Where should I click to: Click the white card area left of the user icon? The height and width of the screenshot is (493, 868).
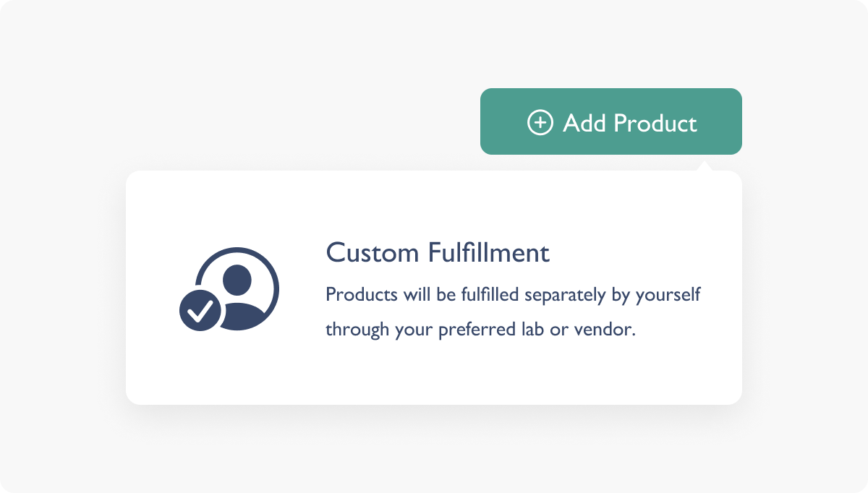[152, 289]
